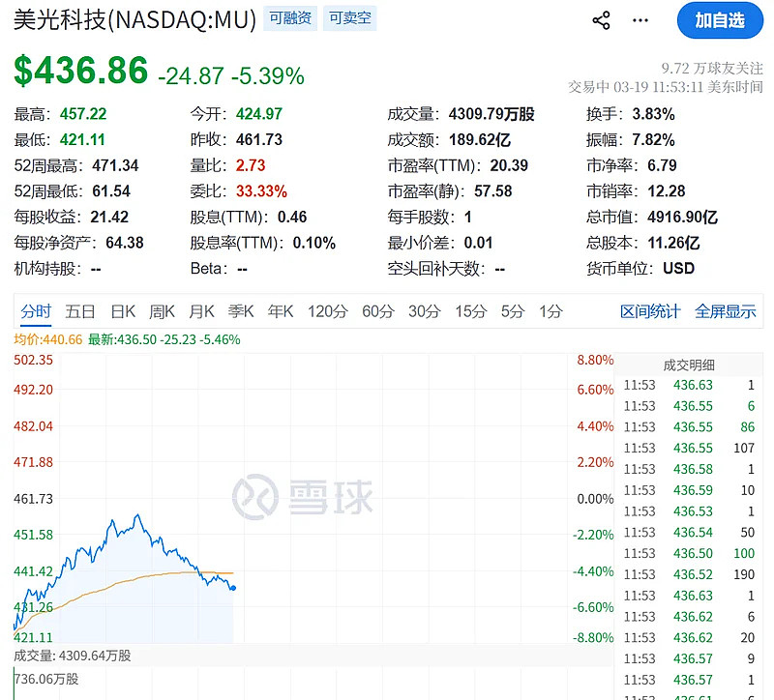Image resolution: width=774 pixels, height=700 pixels.
Task: Select the 60分 interval tab
Action: pyautogui.click(x=378, y=311)
